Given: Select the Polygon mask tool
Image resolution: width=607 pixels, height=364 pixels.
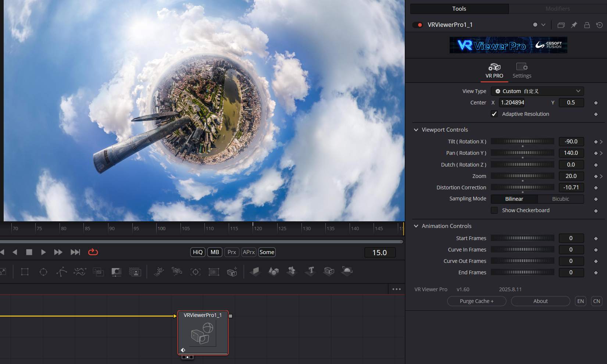Looking at the screenshot, I should click(61, 271).
